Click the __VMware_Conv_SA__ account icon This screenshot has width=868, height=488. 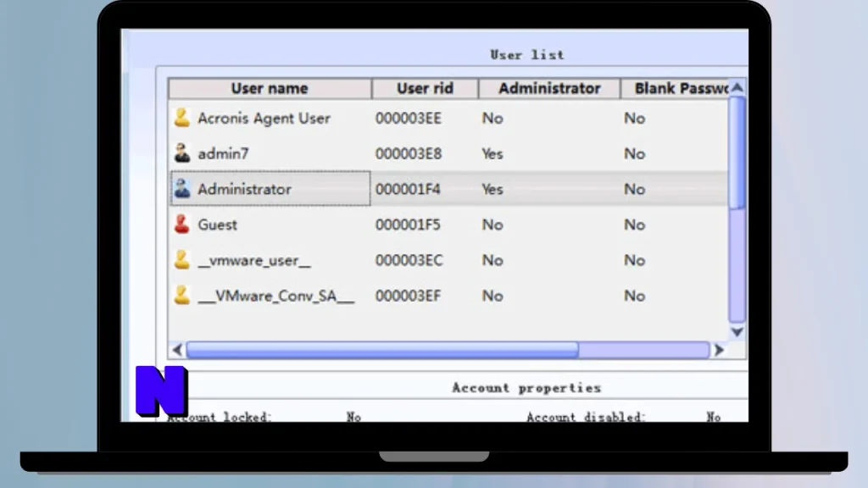(181, 295)
